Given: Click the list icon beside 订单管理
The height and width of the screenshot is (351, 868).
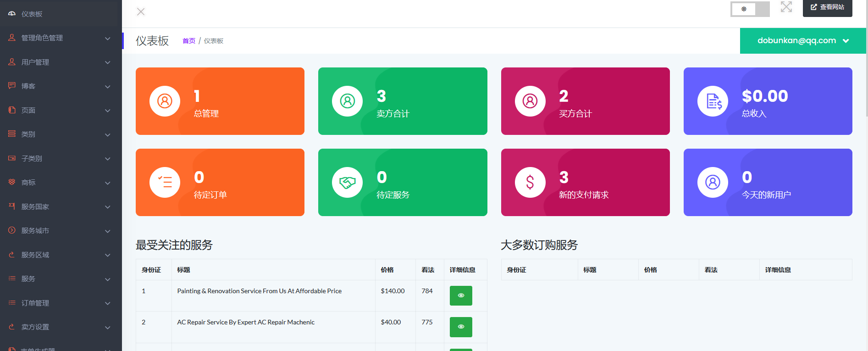Looking at the screenshot, I should [12, 302].
